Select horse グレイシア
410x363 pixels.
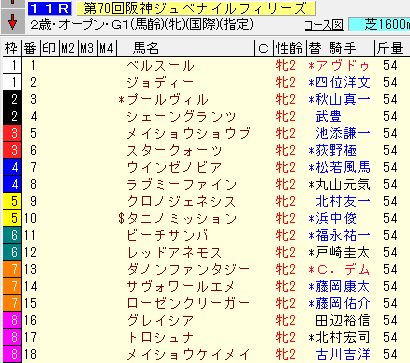[160, 320]
